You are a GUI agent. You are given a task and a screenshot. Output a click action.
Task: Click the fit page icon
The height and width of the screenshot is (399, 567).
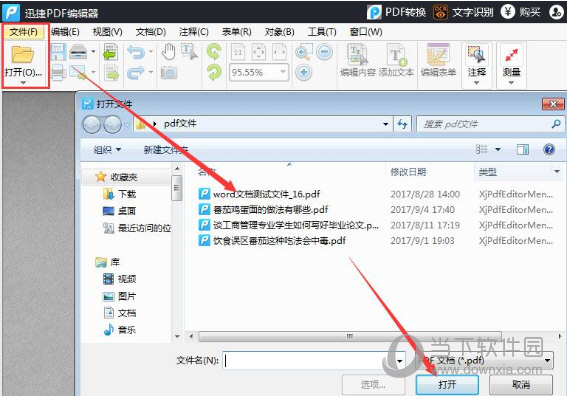point(258,52)
